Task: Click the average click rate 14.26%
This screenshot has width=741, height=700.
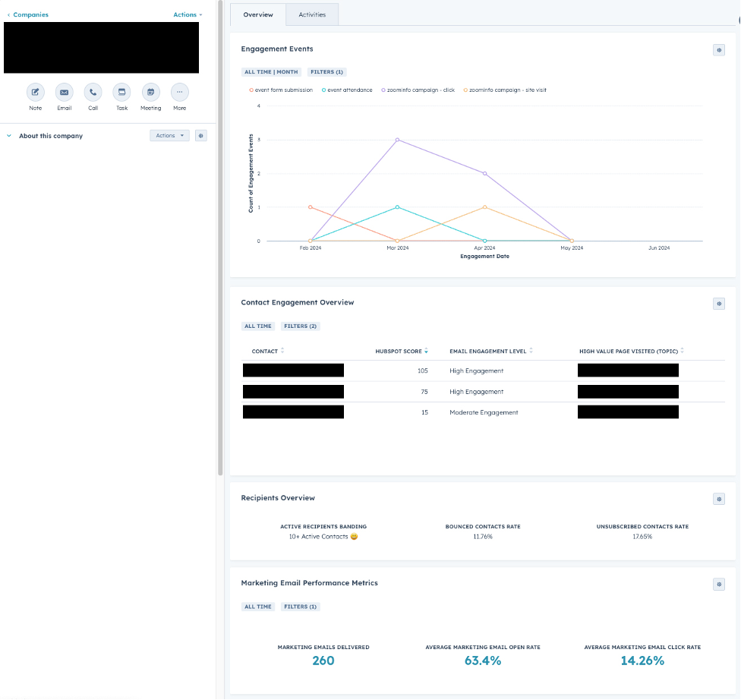Action: [x=642, y=661]
